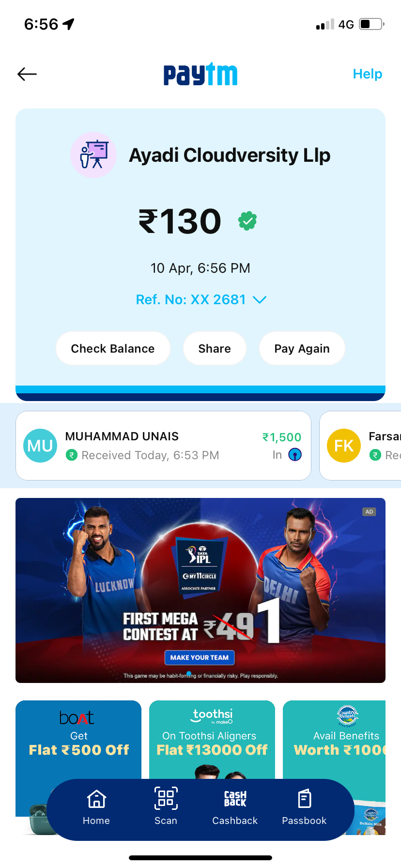Open Scan QR code icon

pos(166,798)
